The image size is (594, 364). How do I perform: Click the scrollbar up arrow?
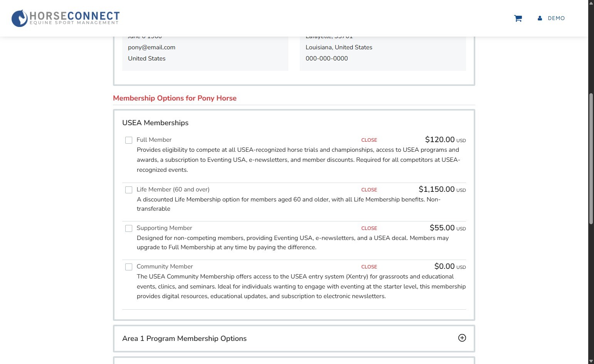591,3
